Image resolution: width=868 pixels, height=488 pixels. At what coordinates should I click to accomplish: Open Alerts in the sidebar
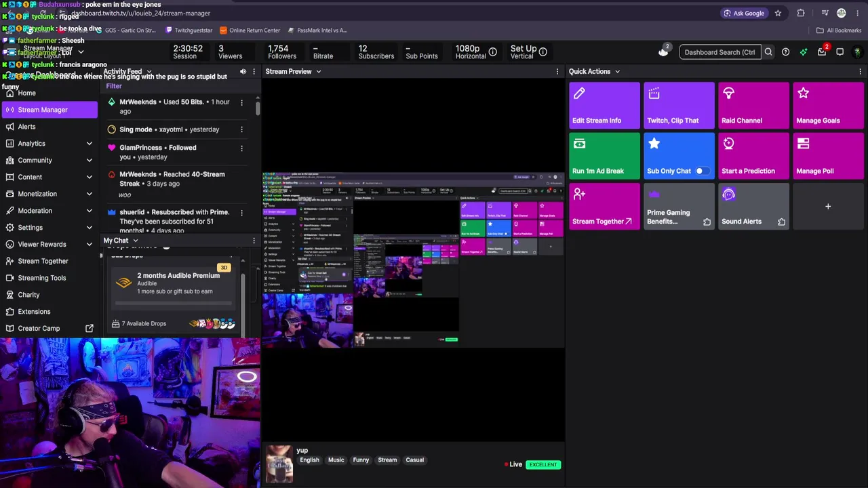tap(50, 127)
